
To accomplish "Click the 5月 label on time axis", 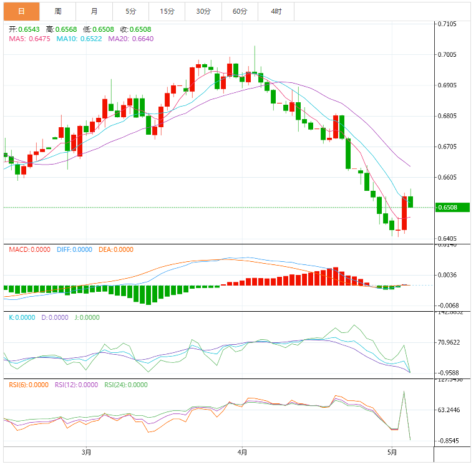I will coord(391,452).
